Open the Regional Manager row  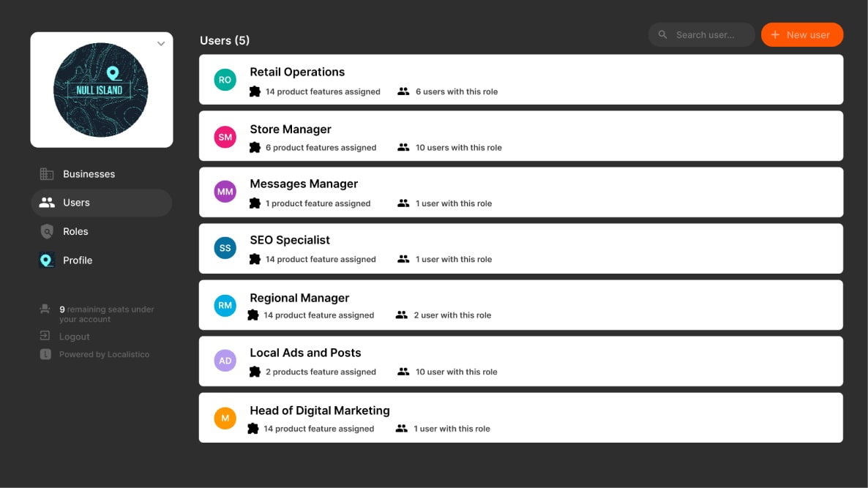pyautogui.click(x=520, y=305)
